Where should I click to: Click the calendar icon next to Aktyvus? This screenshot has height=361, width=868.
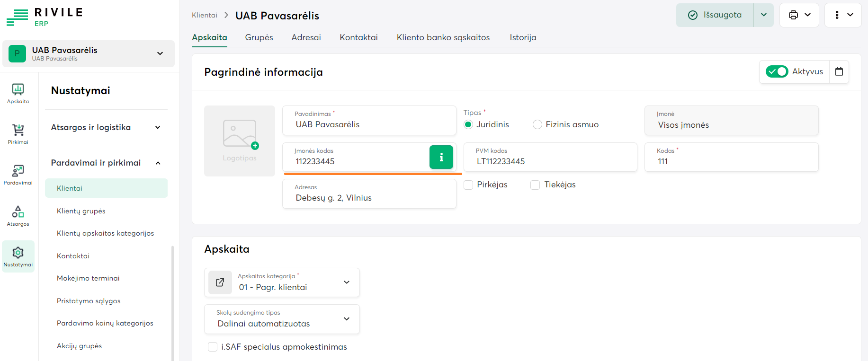[839, 71]
